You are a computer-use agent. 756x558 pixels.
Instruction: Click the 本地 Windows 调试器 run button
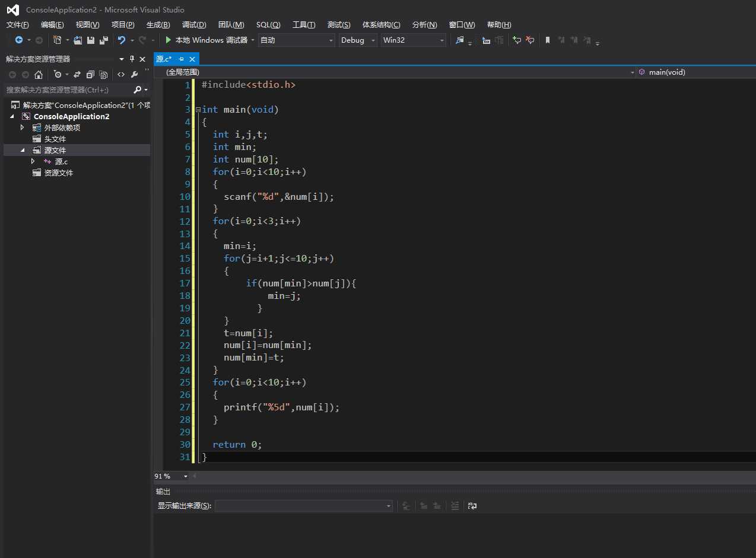(x=207, y=40)
